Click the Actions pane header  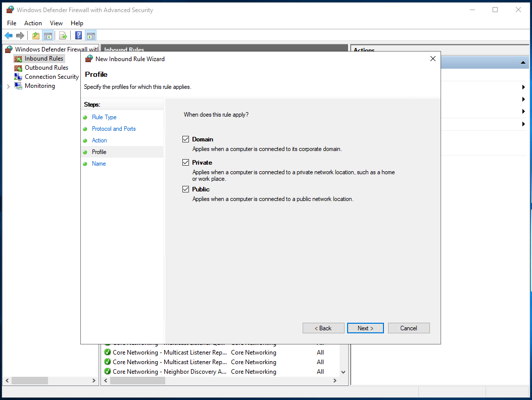click(x=440, y=49)
